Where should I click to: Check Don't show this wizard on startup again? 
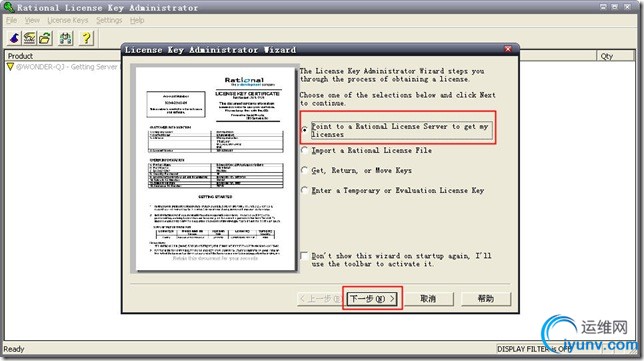pyautogui.click(x=304, y=256)
